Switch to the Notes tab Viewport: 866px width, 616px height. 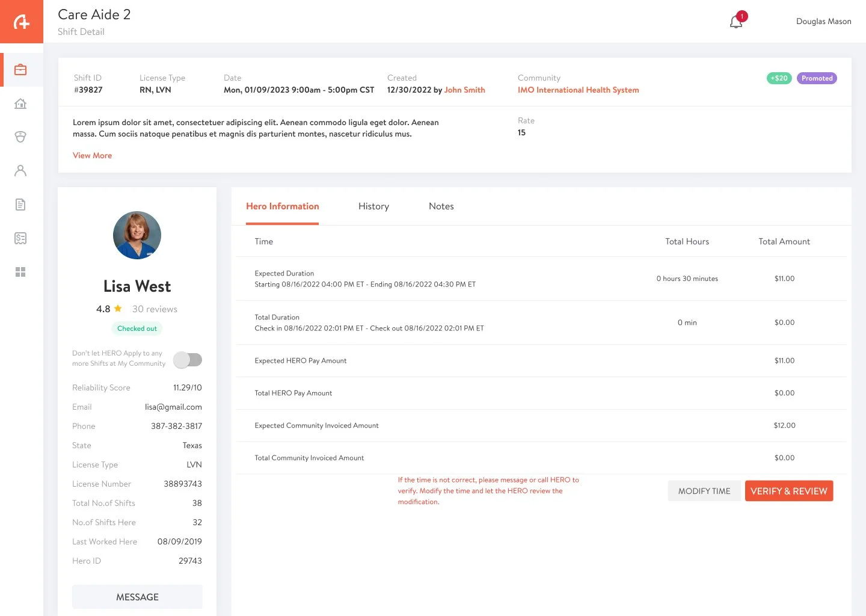441,206
